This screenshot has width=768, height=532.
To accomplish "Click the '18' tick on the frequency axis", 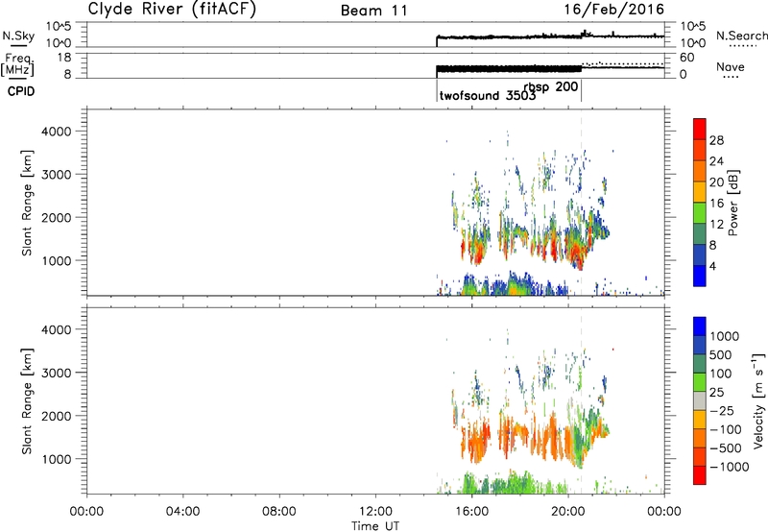I will pyautogui.click(x=64, y=58).
